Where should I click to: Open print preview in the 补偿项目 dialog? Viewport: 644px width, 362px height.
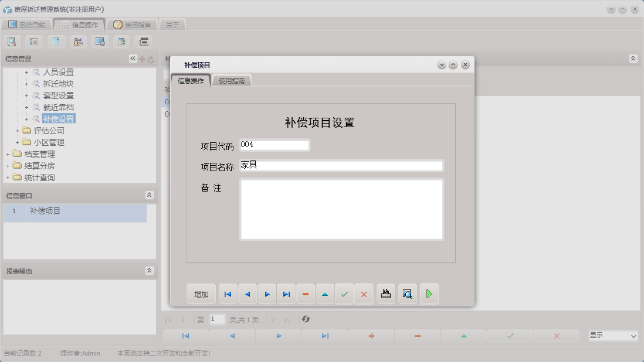407,293
